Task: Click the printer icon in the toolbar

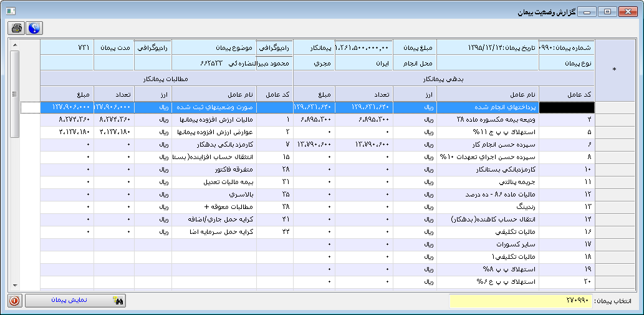Action: tap(16, 28)
